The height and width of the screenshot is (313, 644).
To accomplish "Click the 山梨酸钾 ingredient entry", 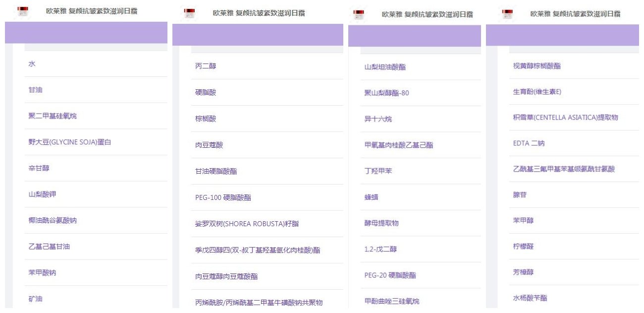I will pyautogui.click(x=42, y=194).
